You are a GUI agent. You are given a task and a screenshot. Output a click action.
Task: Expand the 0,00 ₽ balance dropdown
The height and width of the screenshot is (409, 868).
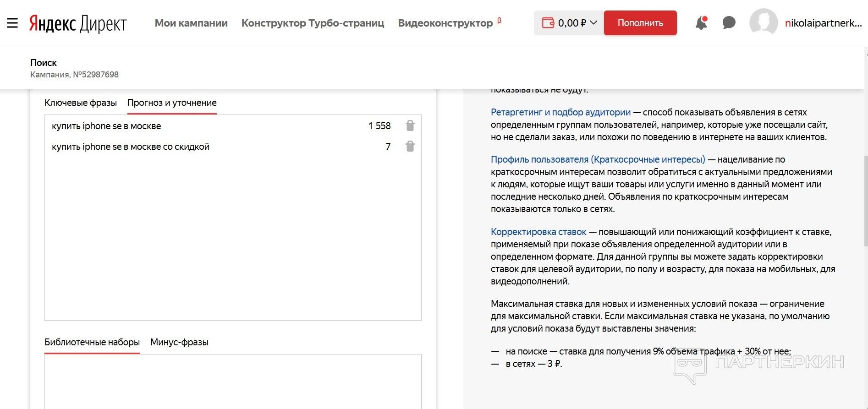pos(593,23)
